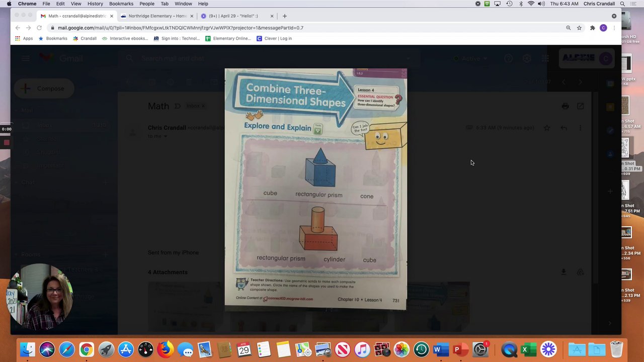Open Finder from the Dock
The height and width of the screenshot is (362, 644).
28,349
